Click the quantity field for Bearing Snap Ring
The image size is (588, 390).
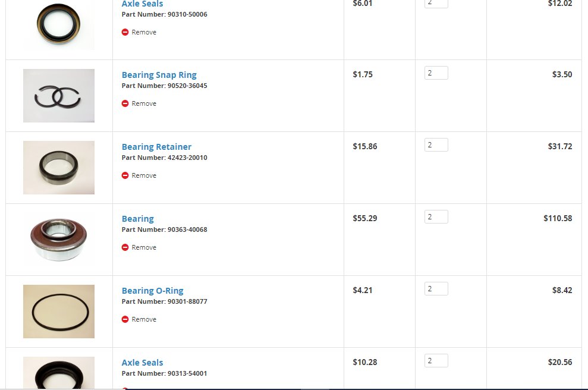[x=436, y=73]
